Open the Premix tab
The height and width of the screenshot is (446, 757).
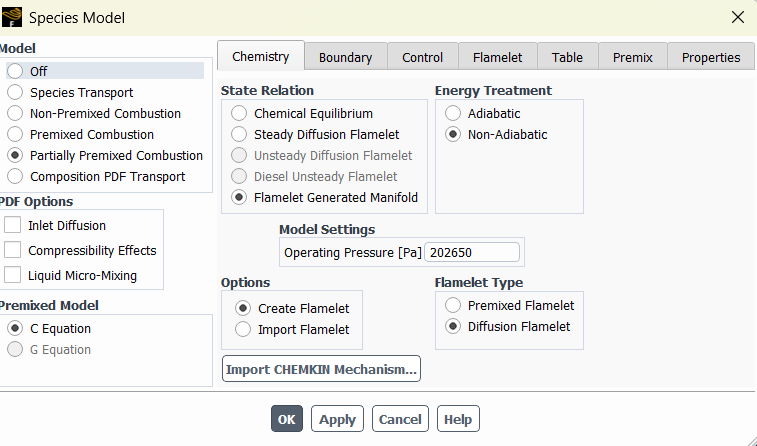tap(632, 57)
